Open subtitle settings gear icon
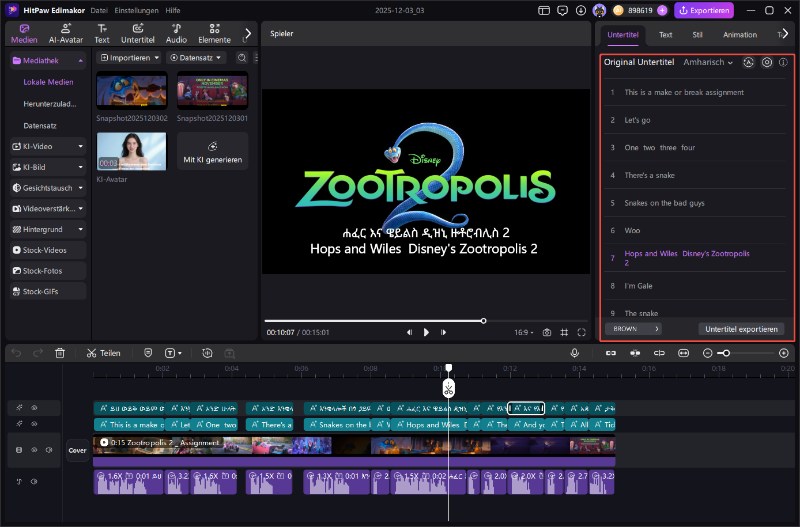800x527 pixels. (767, 62)
